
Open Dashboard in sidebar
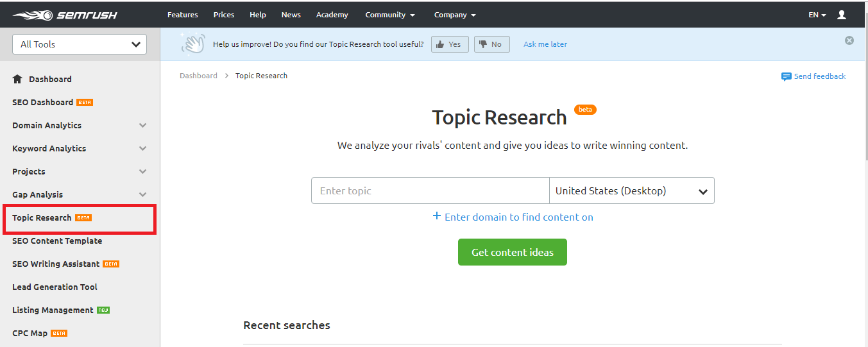point(50,79)
